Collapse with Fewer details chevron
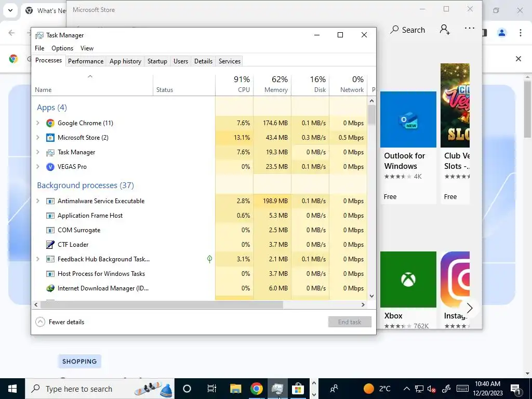532x399 pixels. pyautogui.click(x=40, y=322)
